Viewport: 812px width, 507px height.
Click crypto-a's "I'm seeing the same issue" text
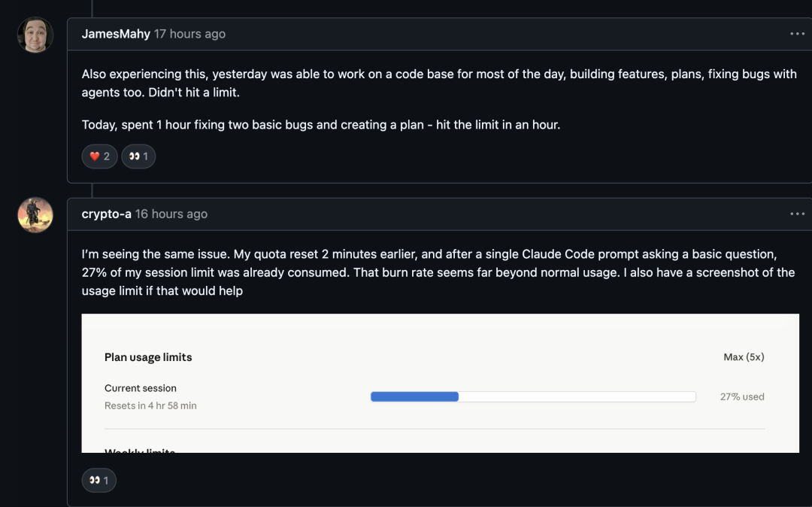tap(438, 272)
